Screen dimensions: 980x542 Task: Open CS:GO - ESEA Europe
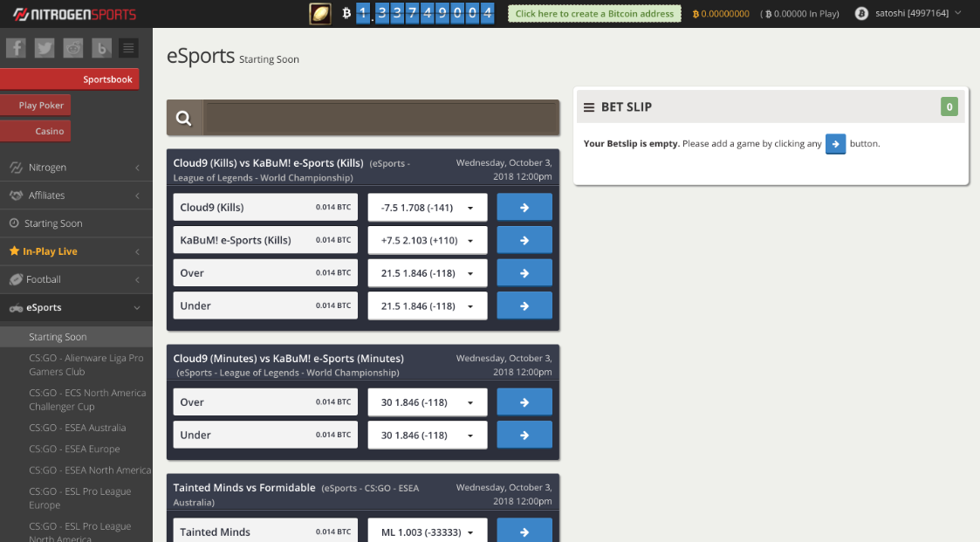point(74,449)
